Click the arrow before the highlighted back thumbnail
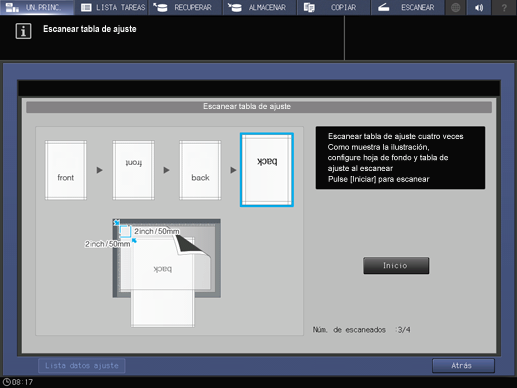This screenshot has height=388, width=517. pyautogui.click(x=233, y=170)
